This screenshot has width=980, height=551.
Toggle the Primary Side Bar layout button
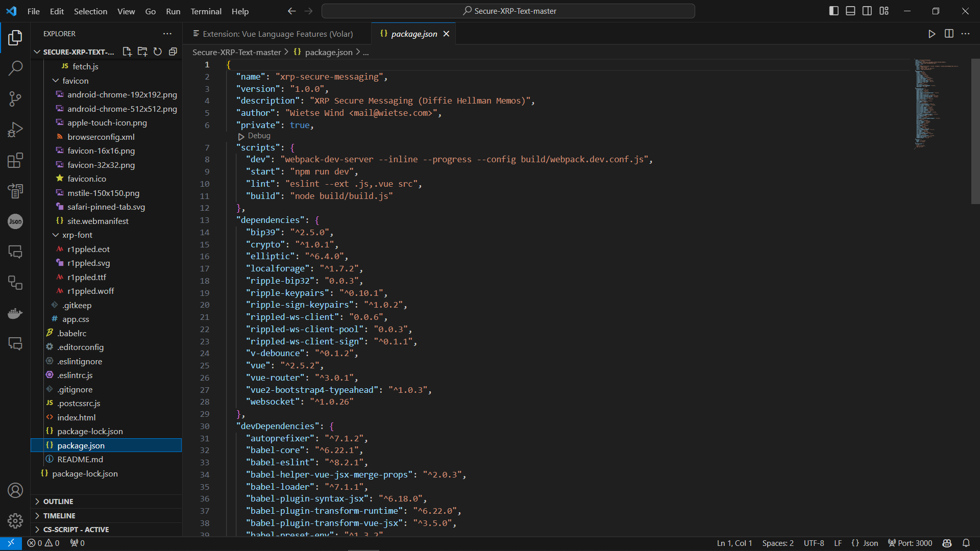click(x=834, y=11)
